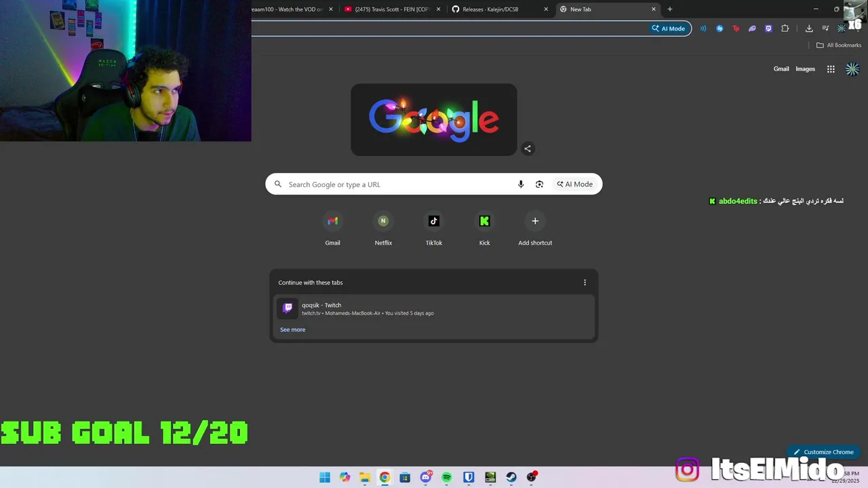Viewport: 868px width, 488px height.
Task: Open qoqsik - Twitch recent tab
Action: tap(434, 308)
